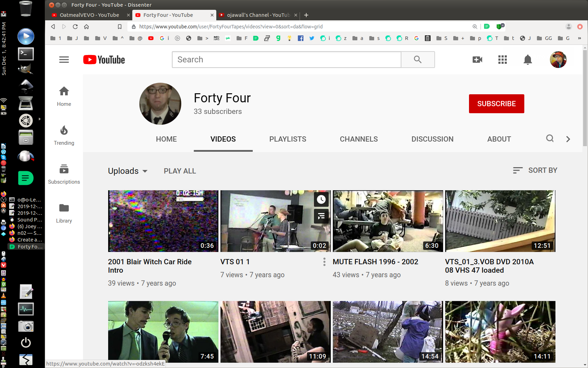Click the browser forward button
This screenshot has height=368, width=588.
click(x=64, y=27)
